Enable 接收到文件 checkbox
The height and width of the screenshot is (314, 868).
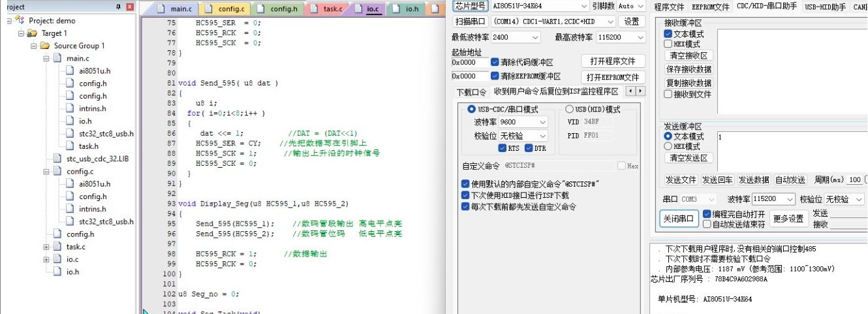pyautogui.click(x=668, y=94)
